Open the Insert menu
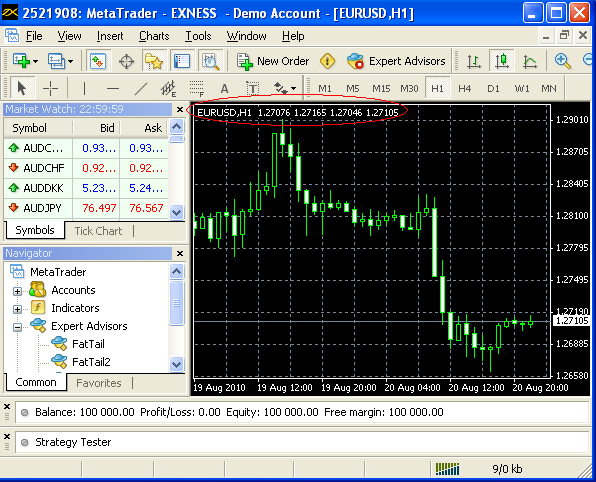The height and width of the screenshot is (482, 596). [110, 36]
